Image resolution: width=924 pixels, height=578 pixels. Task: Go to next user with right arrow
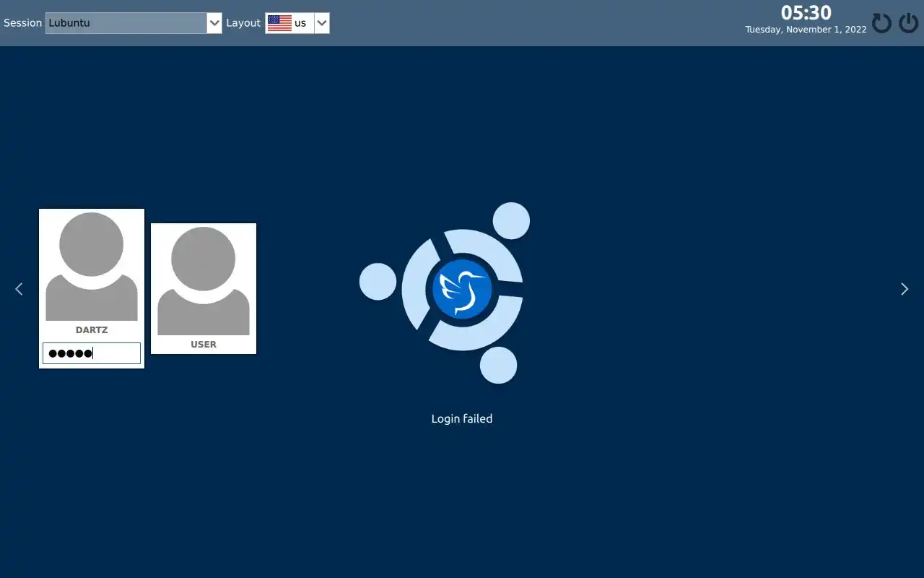pos(905,289)
